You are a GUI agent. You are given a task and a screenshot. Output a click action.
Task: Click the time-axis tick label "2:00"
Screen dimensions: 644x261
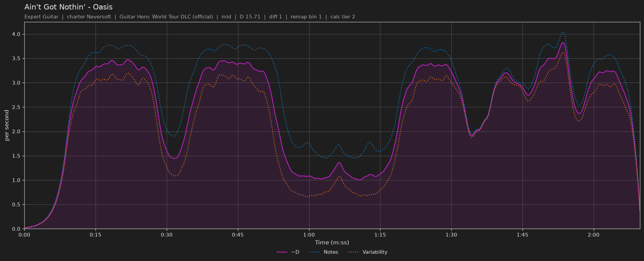click(594, 235)
